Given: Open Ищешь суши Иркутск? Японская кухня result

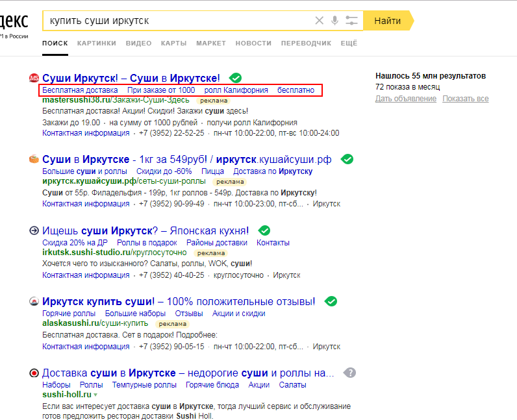Looking at the screenshot, I should click(145, 230).
